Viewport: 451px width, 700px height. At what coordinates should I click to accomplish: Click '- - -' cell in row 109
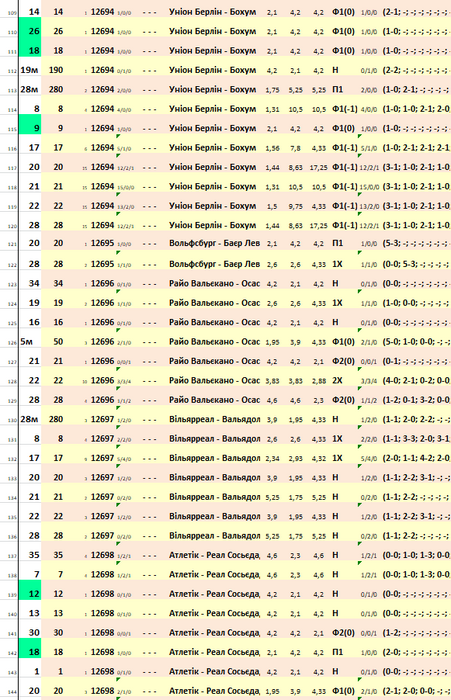coord(150,12)
